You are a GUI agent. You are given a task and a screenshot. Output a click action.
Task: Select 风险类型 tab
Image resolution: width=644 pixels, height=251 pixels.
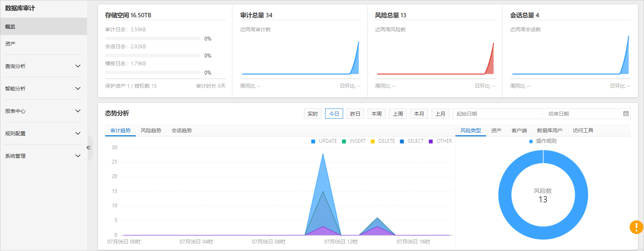471,131
